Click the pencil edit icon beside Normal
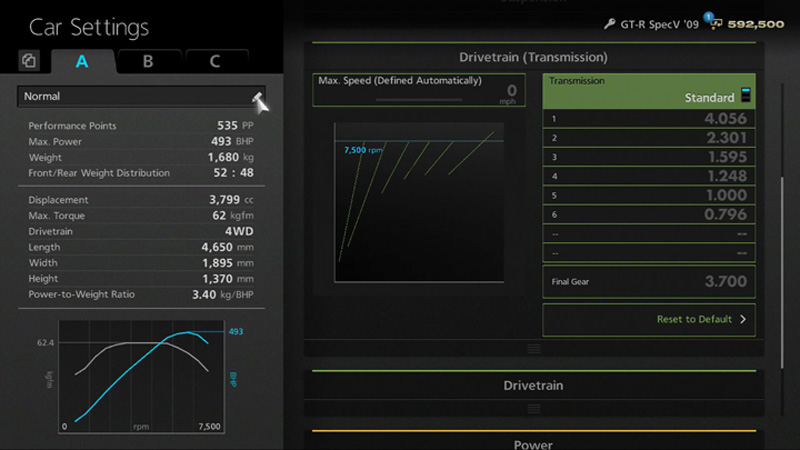The image size is (800, 450). (x=259, y=98)
